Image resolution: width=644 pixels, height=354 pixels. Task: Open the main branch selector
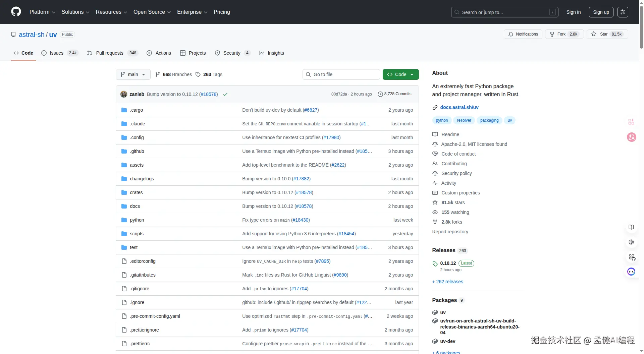[133, 74]
